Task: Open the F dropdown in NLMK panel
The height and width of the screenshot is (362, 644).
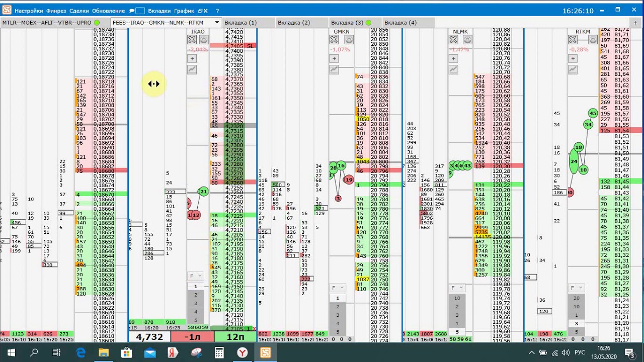Action: click(x=457, y=288)
